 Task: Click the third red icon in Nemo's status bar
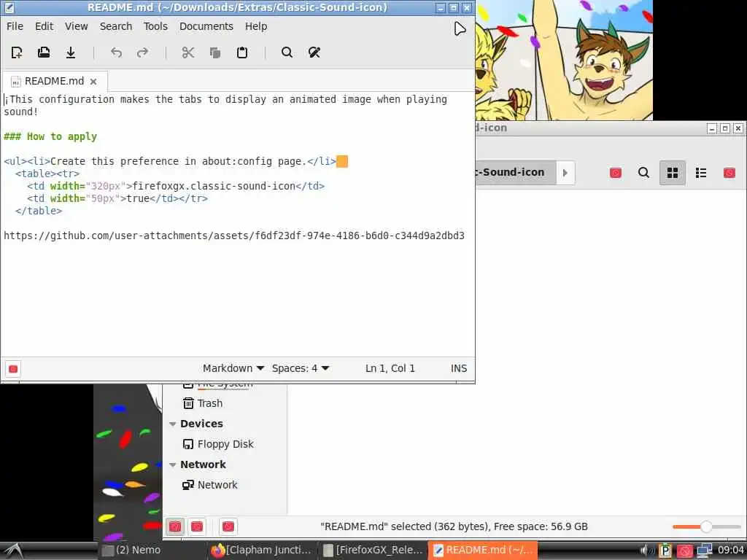[x=228, y=526]
